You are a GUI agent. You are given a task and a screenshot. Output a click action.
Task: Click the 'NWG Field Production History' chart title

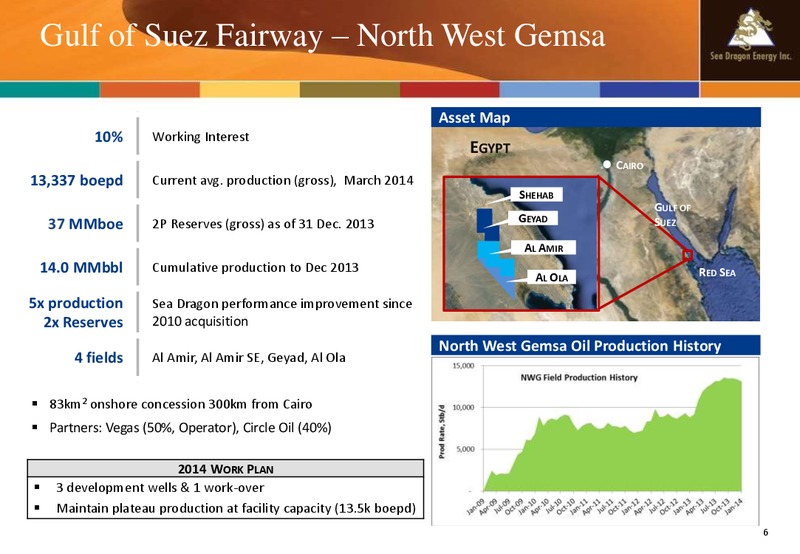click(579, 377)
